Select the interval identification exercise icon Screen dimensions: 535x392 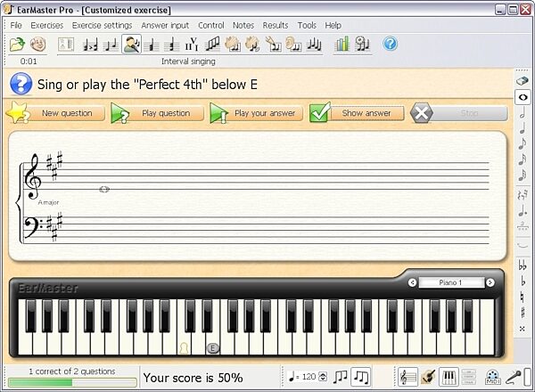pos(111,45)
